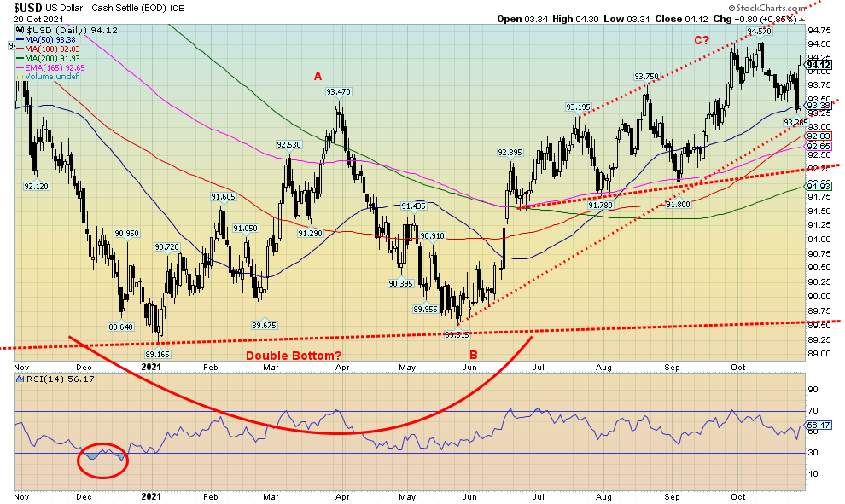Click the candlestick icon beside $USD (Daily) legend
Screen dimensions: 845x504
pyautogui.click(x=19, y=30)
